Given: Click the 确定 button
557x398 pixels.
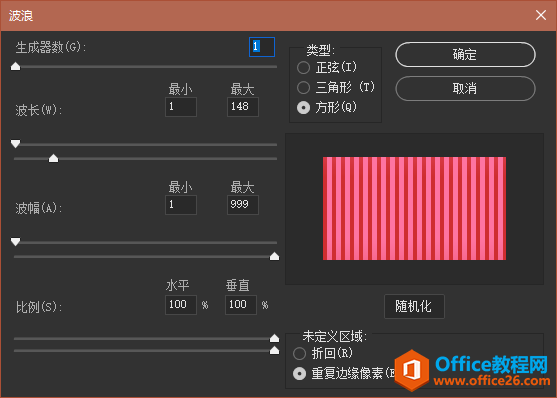Looking at the screenshot, I should coord(465,55).
